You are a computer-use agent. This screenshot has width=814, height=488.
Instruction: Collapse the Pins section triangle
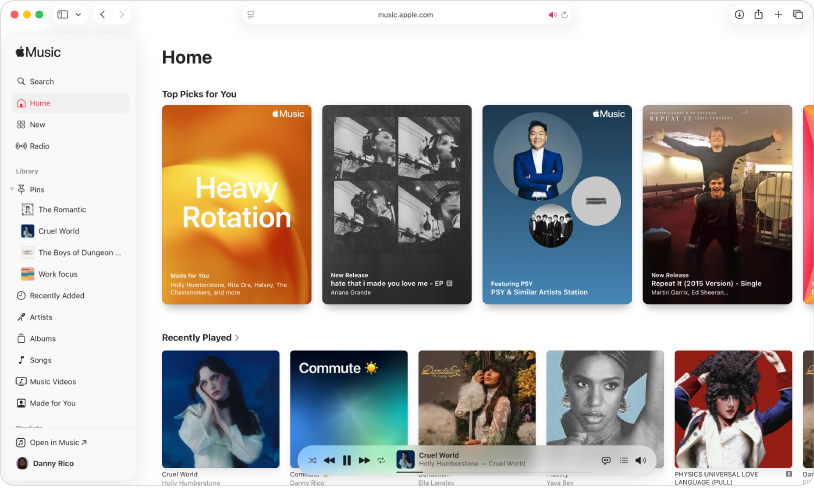[12, 189]
